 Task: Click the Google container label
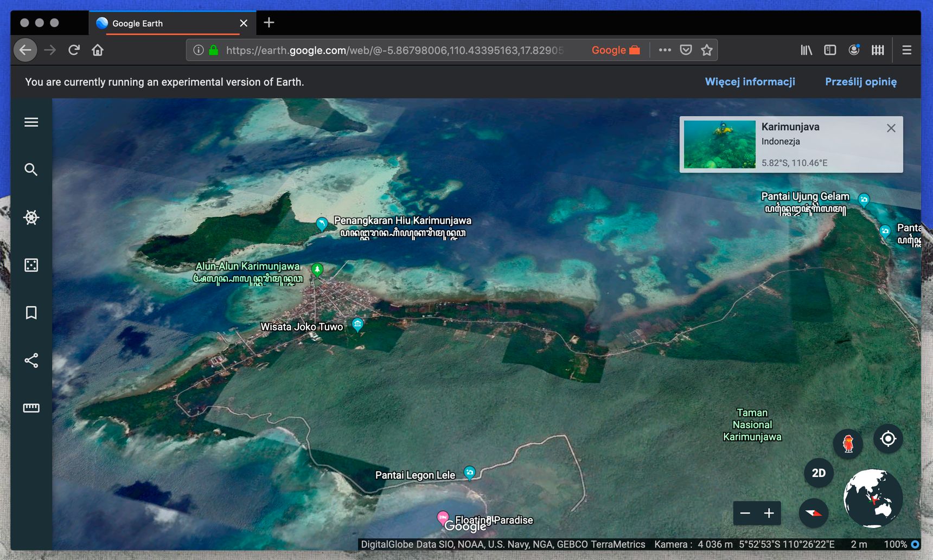click(615, 50)
